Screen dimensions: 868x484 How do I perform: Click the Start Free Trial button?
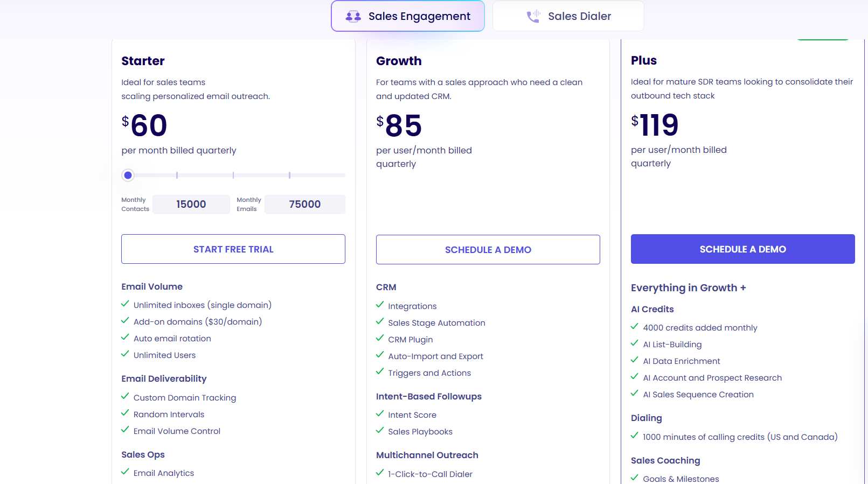pos(233,249)
